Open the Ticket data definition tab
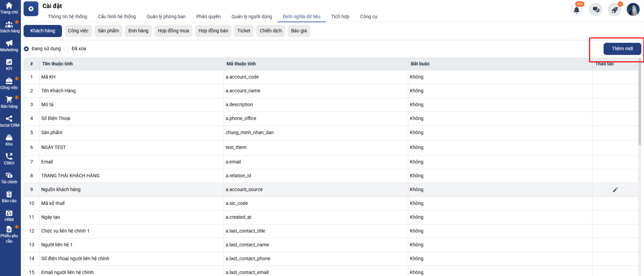This screenshot has width=644, height=276. pos(244,31)
